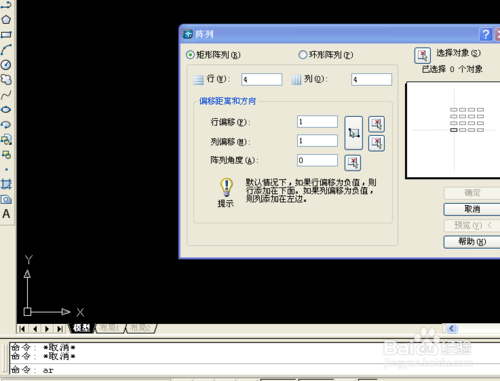500x381 pixels.
Task: Click the question mark help icon in title bar
Action: [x=486, y=34]
